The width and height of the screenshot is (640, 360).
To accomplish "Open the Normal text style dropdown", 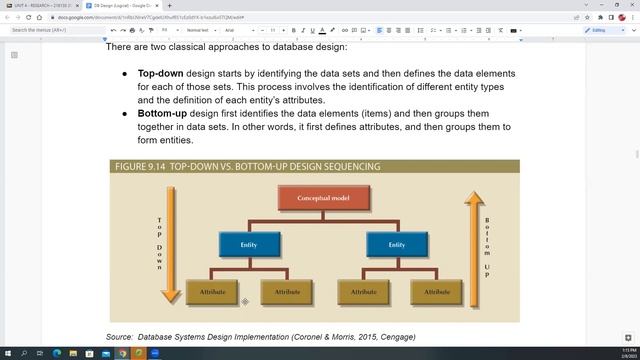I will click(x=201, y=30).
